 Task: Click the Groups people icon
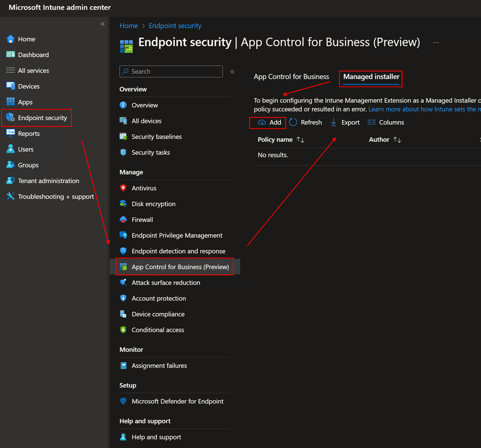(x=11, y=165)
